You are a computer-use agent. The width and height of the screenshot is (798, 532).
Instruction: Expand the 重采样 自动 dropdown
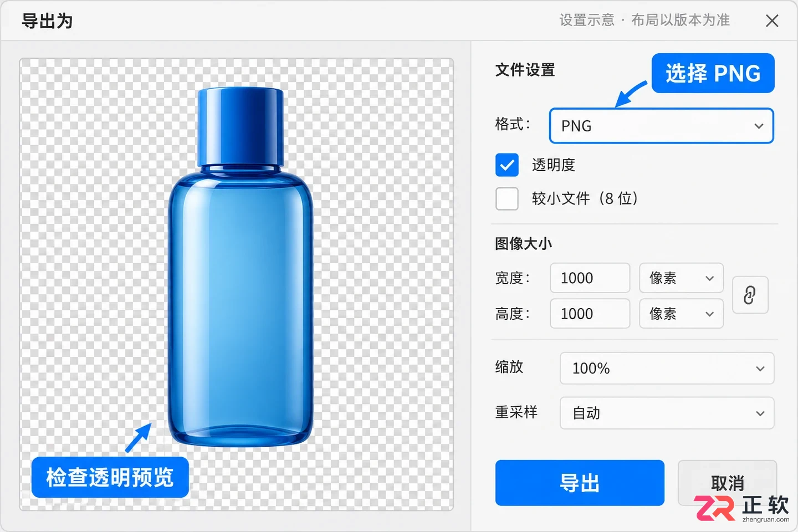tap(667, 413)
